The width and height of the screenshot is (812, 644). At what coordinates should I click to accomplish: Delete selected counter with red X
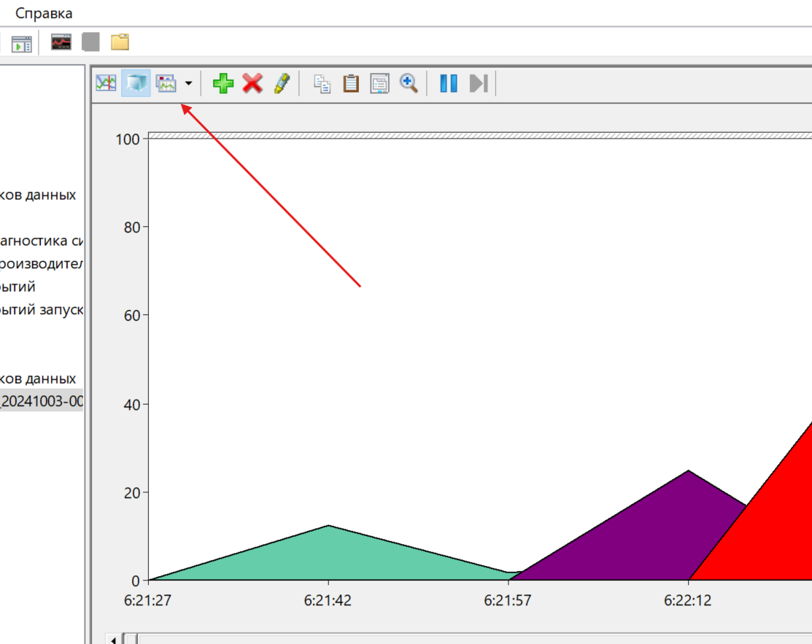click(x=252, y=83)
